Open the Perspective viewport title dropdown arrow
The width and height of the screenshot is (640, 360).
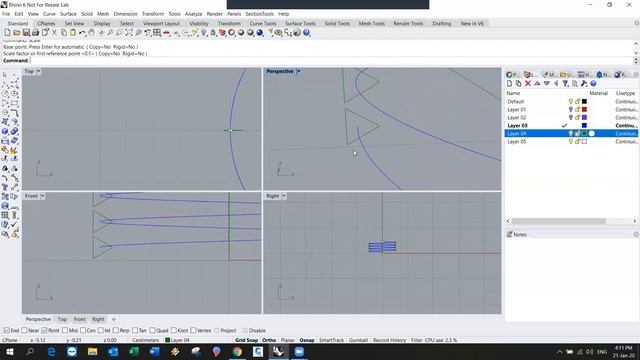tap(299, 71)
